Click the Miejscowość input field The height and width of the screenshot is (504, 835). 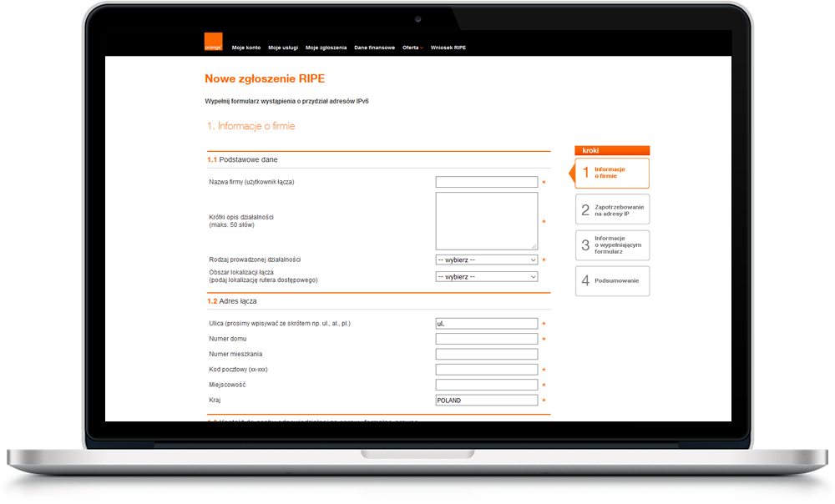pyautogui.click(x=487, y=385)
